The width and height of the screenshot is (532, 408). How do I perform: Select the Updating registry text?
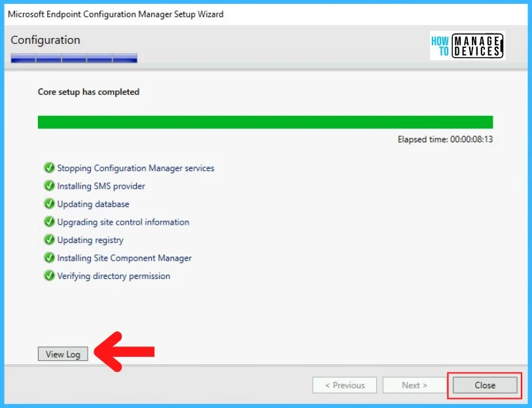(x=90, y=240)
